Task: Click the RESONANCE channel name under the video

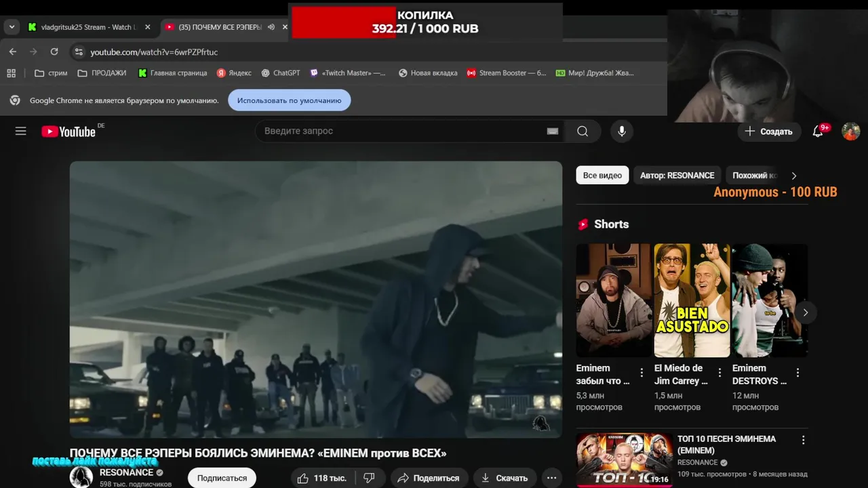Action: coord(126,472)
